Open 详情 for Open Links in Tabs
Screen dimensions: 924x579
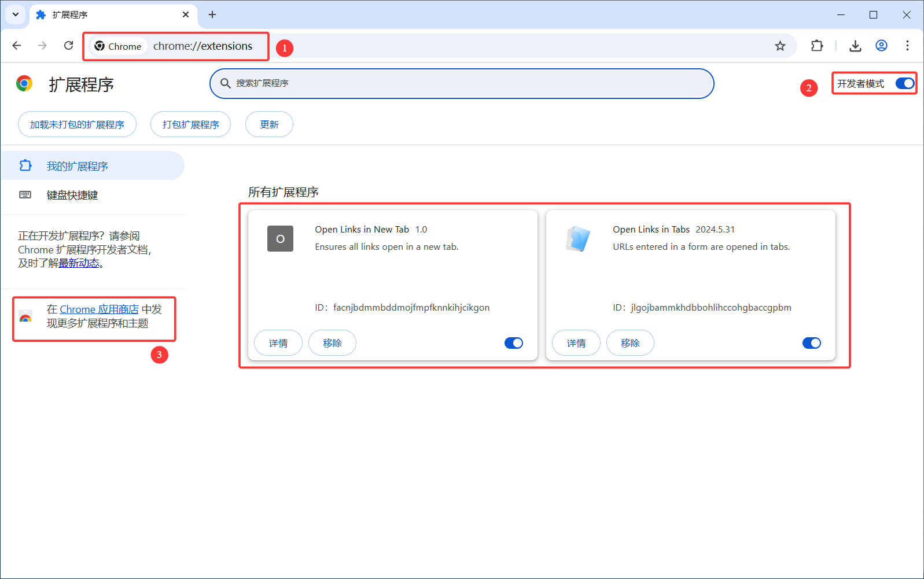576,343
